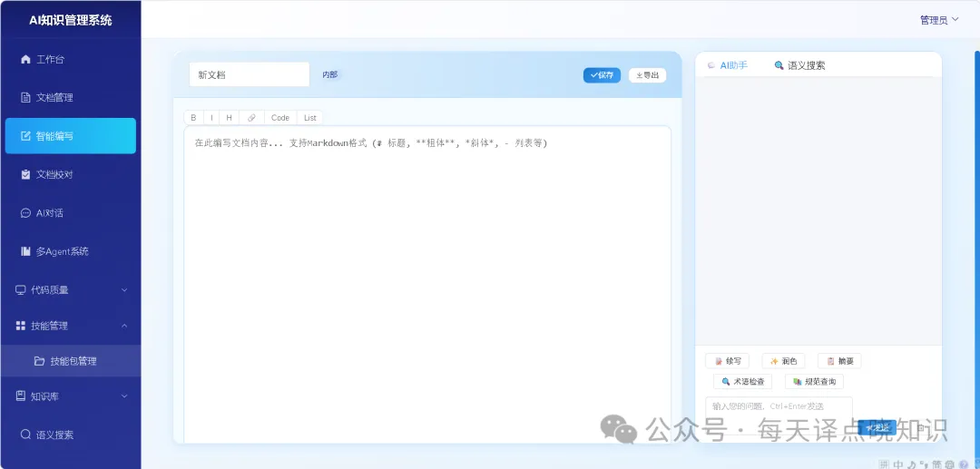Send the question with 发送 button
The image size is (980, 469).
[877, 428]
